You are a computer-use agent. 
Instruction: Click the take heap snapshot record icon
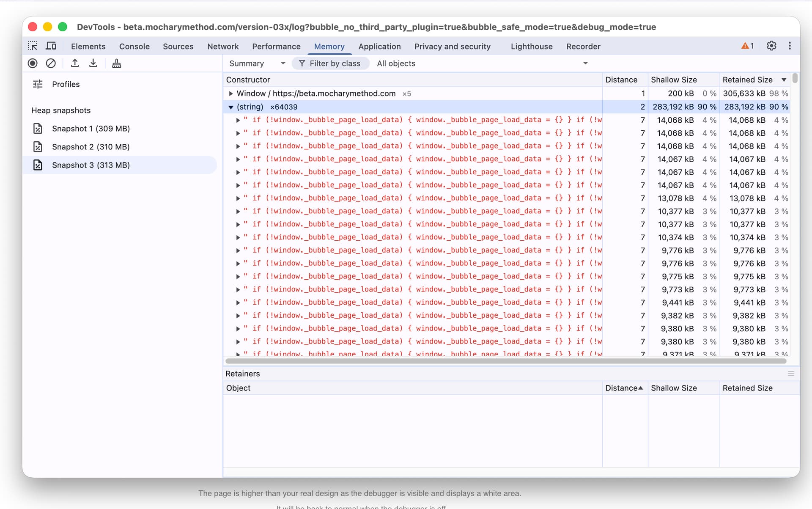tap(33, 63)
